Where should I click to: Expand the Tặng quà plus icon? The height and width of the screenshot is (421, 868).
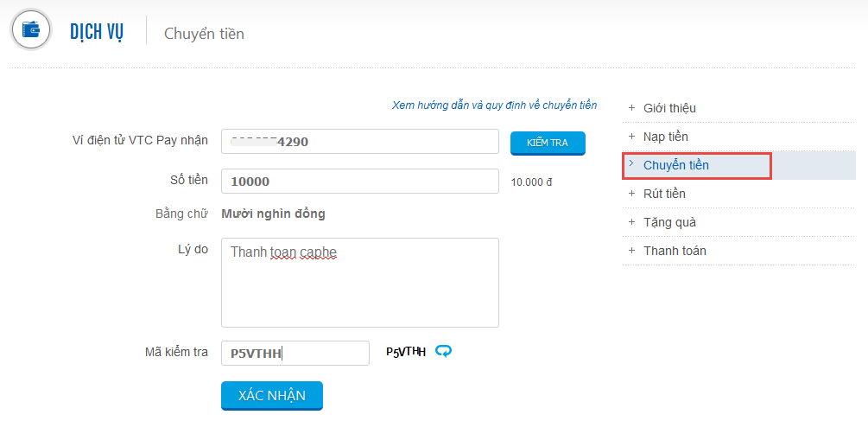(631, 222)
